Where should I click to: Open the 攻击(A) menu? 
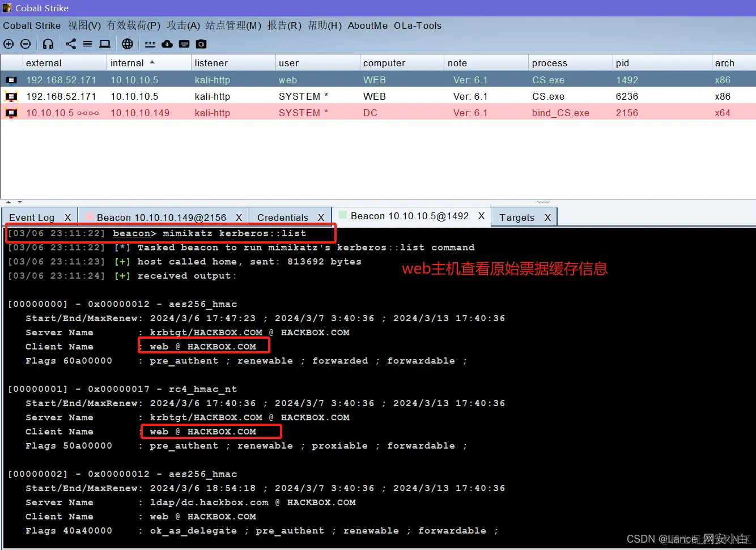pyautogui.click(x=184, y=25)
